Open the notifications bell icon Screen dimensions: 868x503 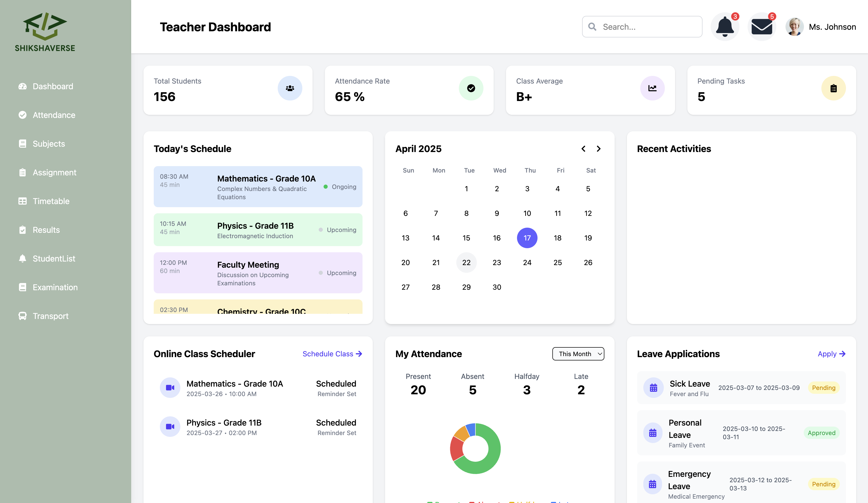coord(725,27)
